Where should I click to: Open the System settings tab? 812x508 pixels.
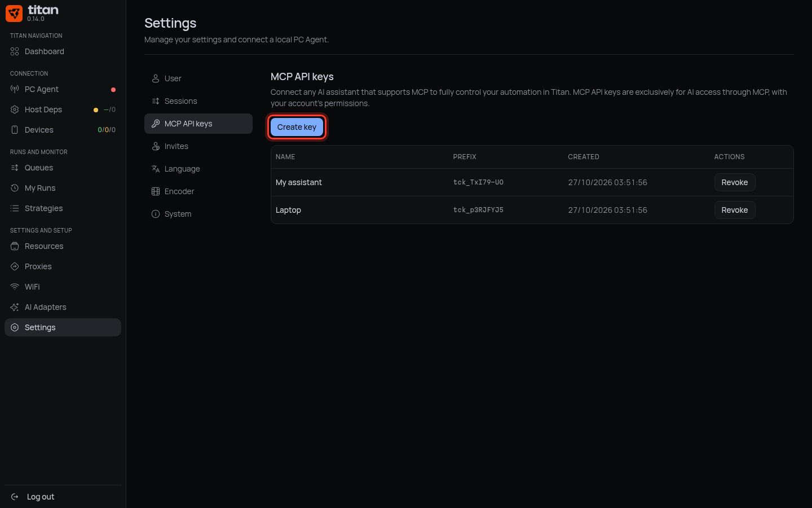click(198, 214)
